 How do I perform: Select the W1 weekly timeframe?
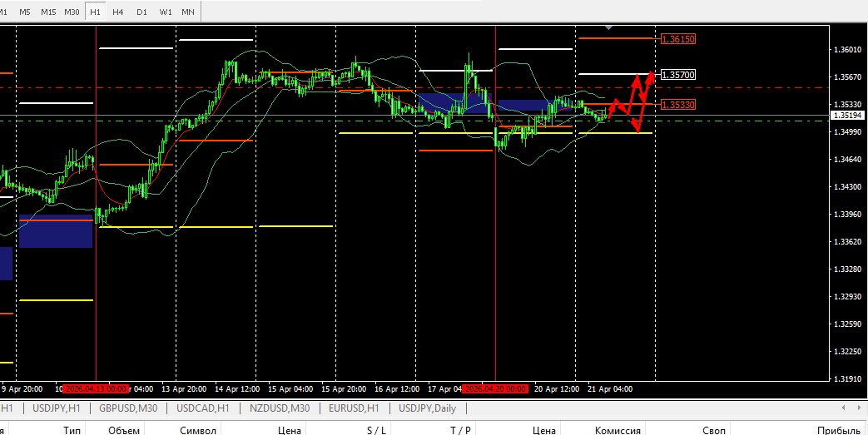pos(166,12)
